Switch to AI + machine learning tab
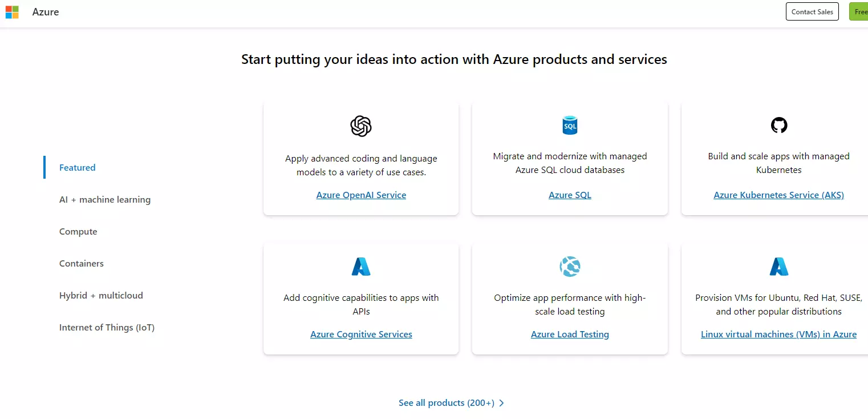Image resolution: width=868 pixels, height=419 pixels. [105, 199]
